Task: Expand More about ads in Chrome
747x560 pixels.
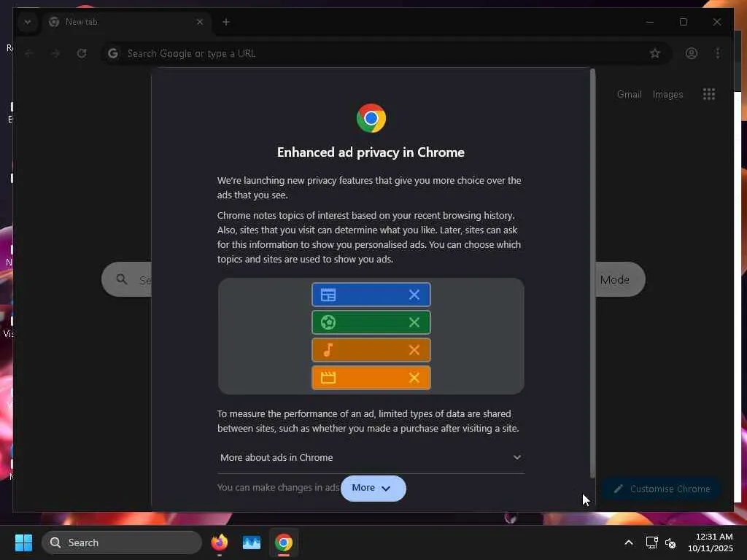Action: (371, 458)
